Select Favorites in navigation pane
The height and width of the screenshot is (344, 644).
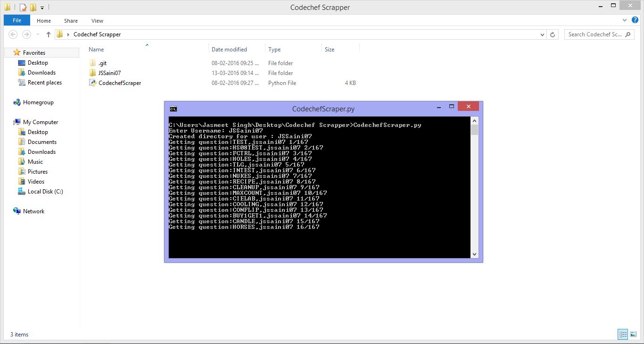coord(34,53)
